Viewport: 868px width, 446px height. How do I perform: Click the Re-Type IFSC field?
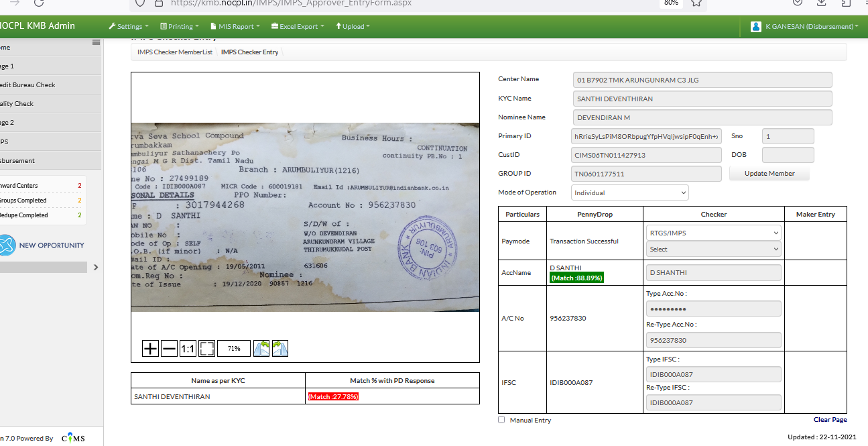point(714,402)
